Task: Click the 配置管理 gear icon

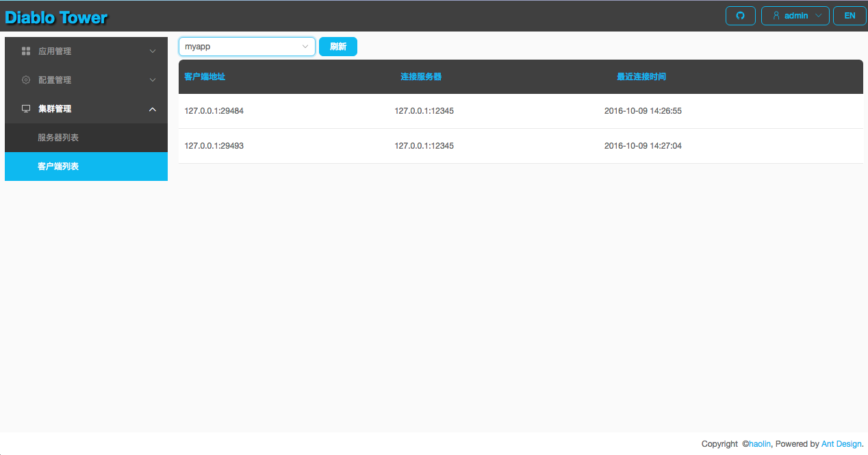Action: (26, 80)
